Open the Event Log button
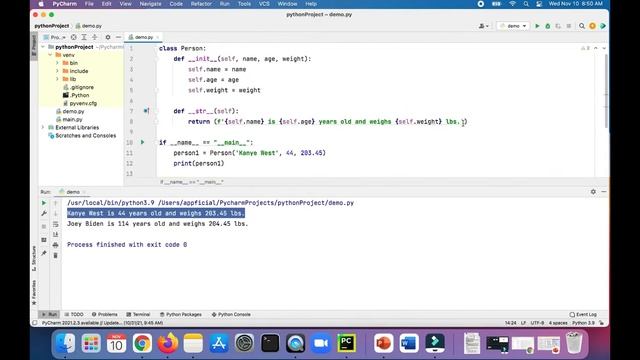The image size is (640, 360). [x=583, y=314]
